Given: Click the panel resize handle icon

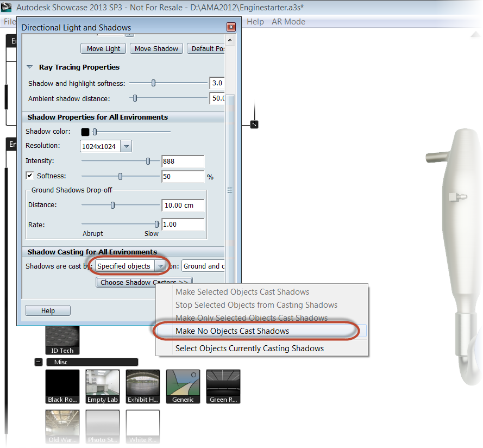Looking at the screenshot, I should tap(254, 125).
